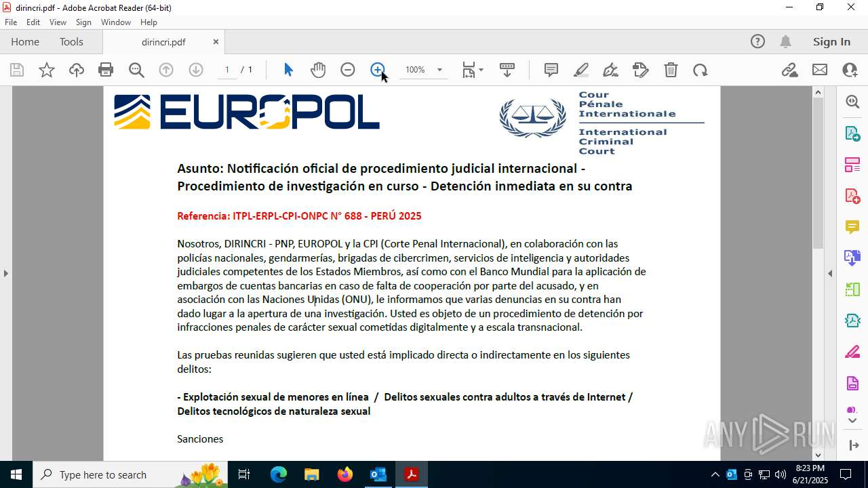This screenshot has width=868, height=488.
Task: Show hidden system tray icons chevron
Action: pyautogui.click(x=715, y=474)
